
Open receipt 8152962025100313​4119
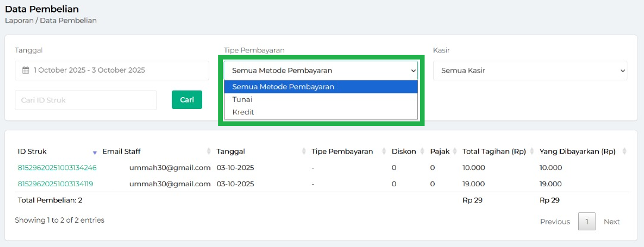(55, 184)
